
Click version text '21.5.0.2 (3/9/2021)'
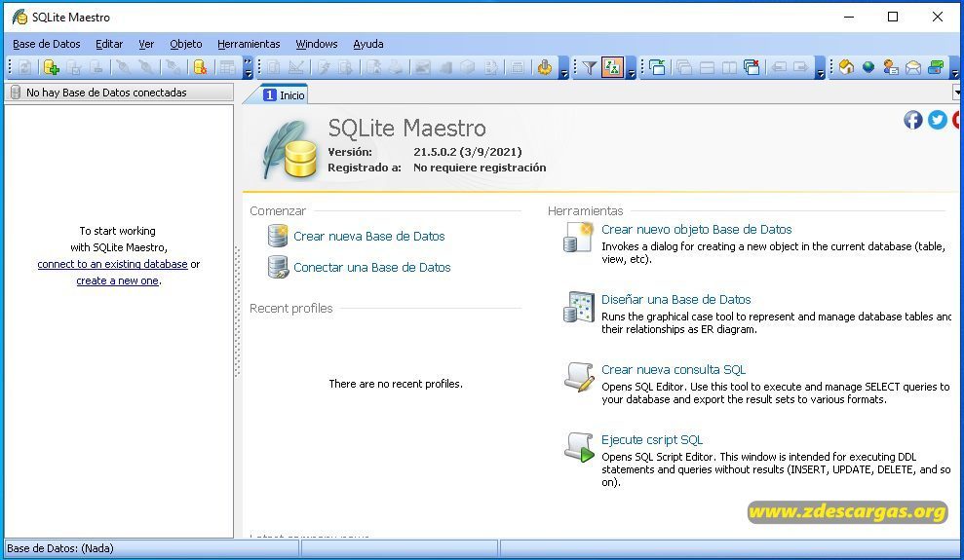pyautogui.click(x=467, y=152)
